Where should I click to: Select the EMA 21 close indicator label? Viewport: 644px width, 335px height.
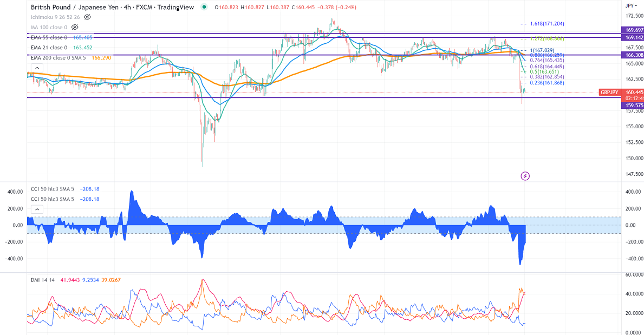point(49,48)
